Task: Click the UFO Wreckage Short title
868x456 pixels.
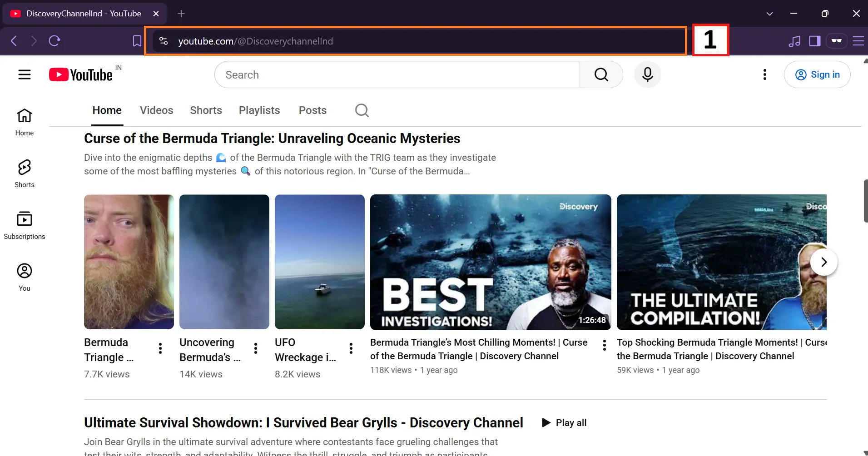Action: (305, 350)
